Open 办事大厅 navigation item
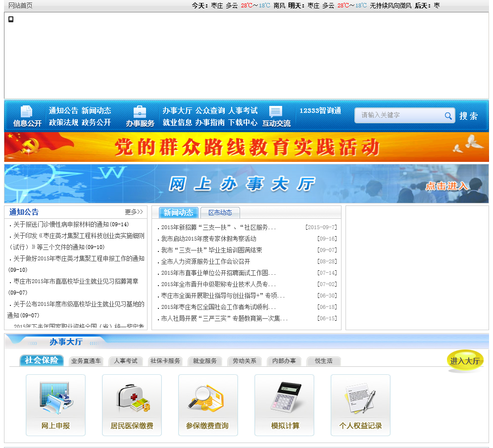 point(177,110)
